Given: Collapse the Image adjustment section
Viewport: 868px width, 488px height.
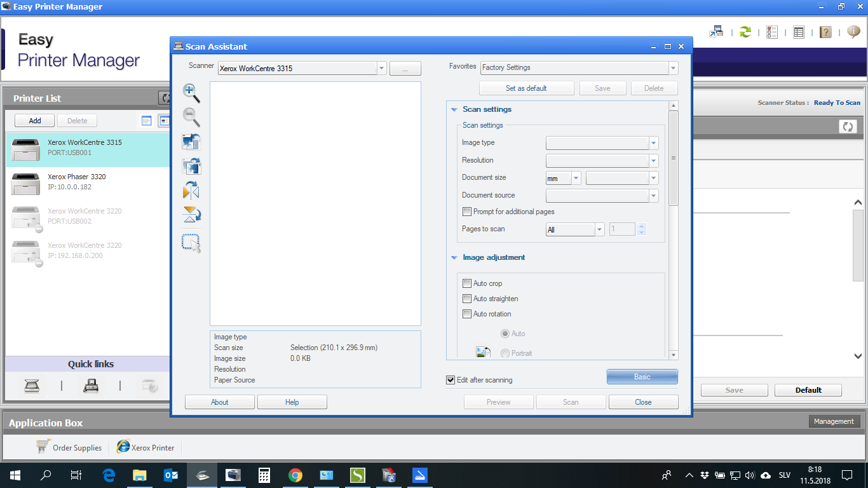Looking at the screenshot, I should click(x=454, y=257).
